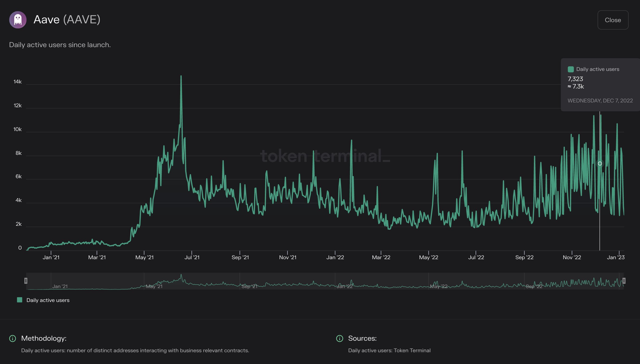Click the green square in the tooltip legend
The width and height of the screenshot is (640, 364).
coord(571,69)
